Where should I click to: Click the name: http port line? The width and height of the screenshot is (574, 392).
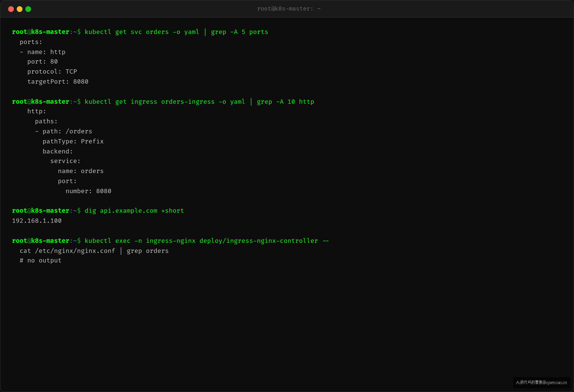[x=43, y=52]
